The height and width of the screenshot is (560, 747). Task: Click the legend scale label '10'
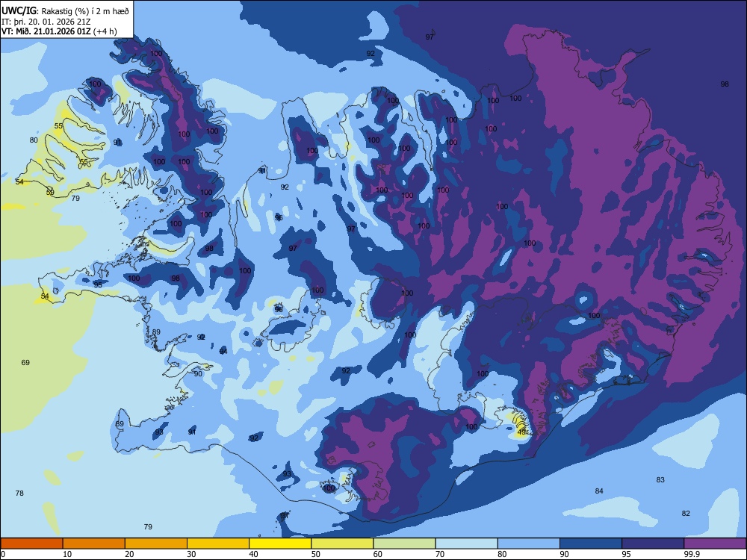tap(67, 554)
